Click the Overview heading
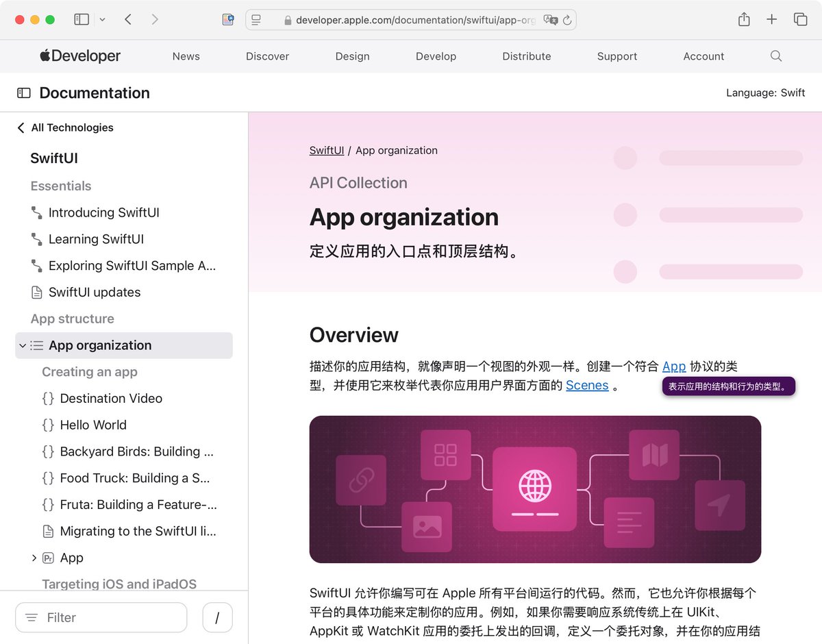The height and width of the screenshot is (644, 822). coord(354,334)
